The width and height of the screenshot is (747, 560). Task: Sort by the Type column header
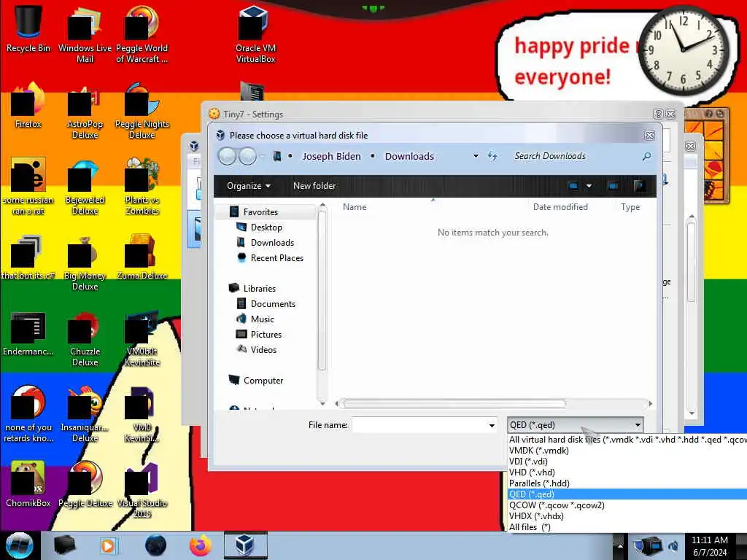point(630,207)
